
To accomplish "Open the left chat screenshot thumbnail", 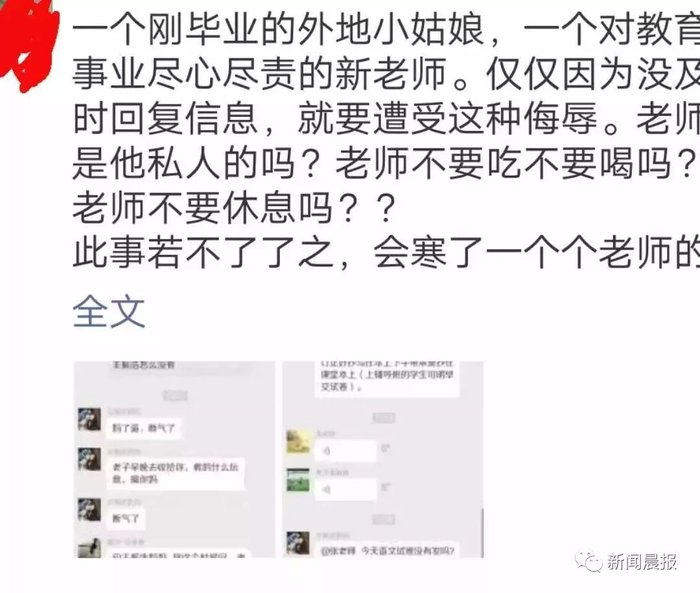I will 174,459.
